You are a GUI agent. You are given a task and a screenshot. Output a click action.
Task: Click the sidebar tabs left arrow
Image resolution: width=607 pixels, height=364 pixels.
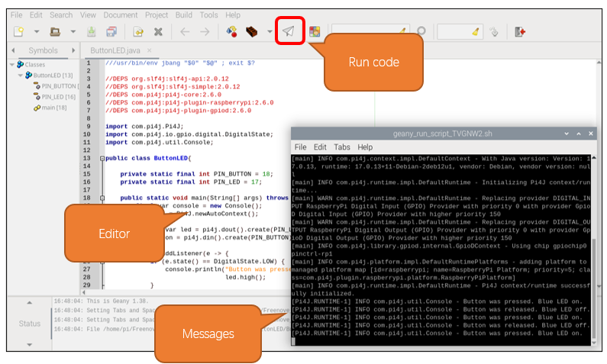[x=13, y=50]
